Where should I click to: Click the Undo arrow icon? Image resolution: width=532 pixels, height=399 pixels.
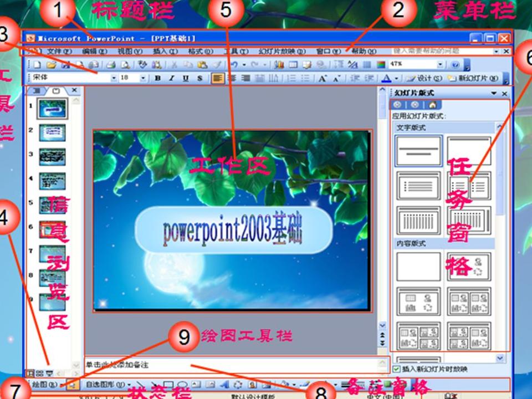234,64
